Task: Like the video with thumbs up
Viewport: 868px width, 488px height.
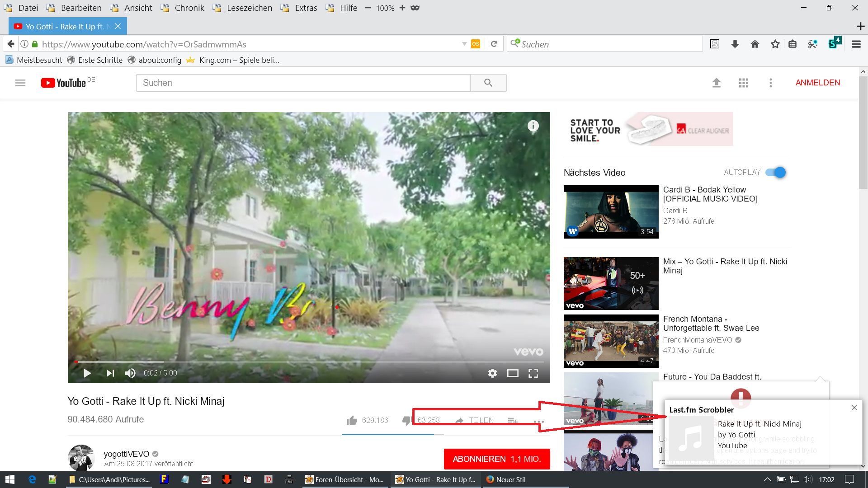Action: 352,421
